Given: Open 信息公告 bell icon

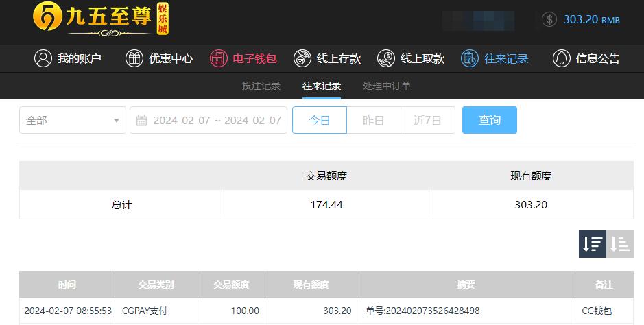Looking at the screenshot, I should [562, 58].
